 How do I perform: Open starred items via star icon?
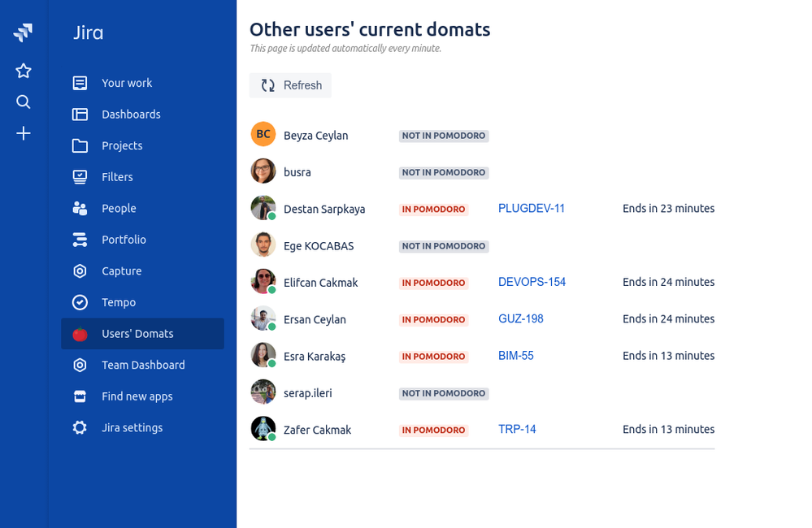24,71
